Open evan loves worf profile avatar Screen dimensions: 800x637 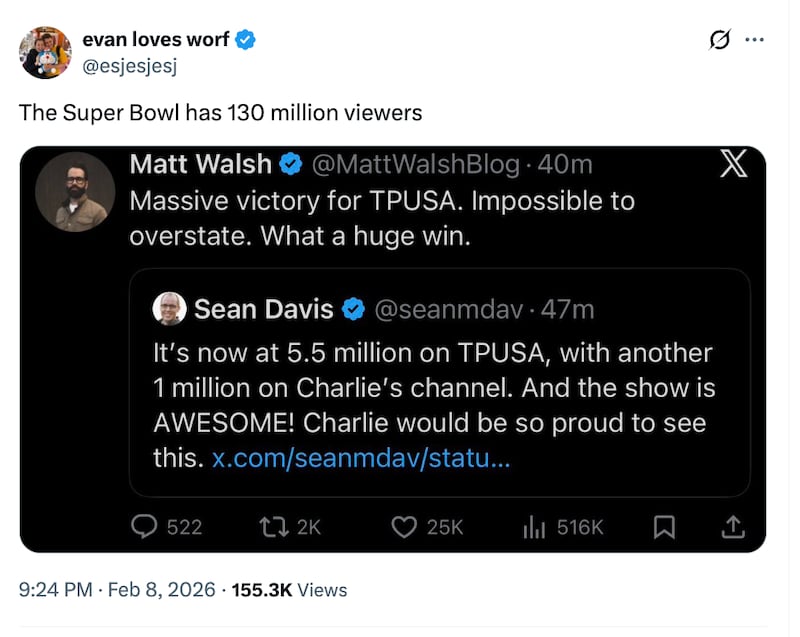45,53
